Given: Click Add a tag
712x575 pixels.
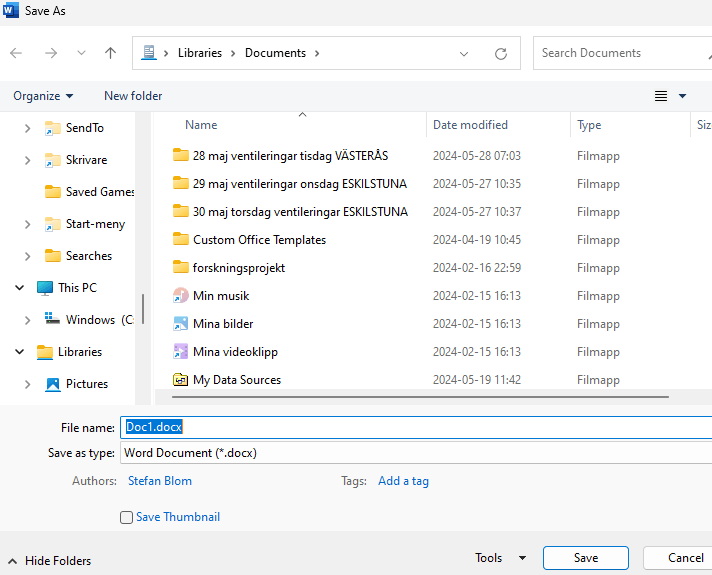Looking at the screenshot, I should (x=403, y=481).
